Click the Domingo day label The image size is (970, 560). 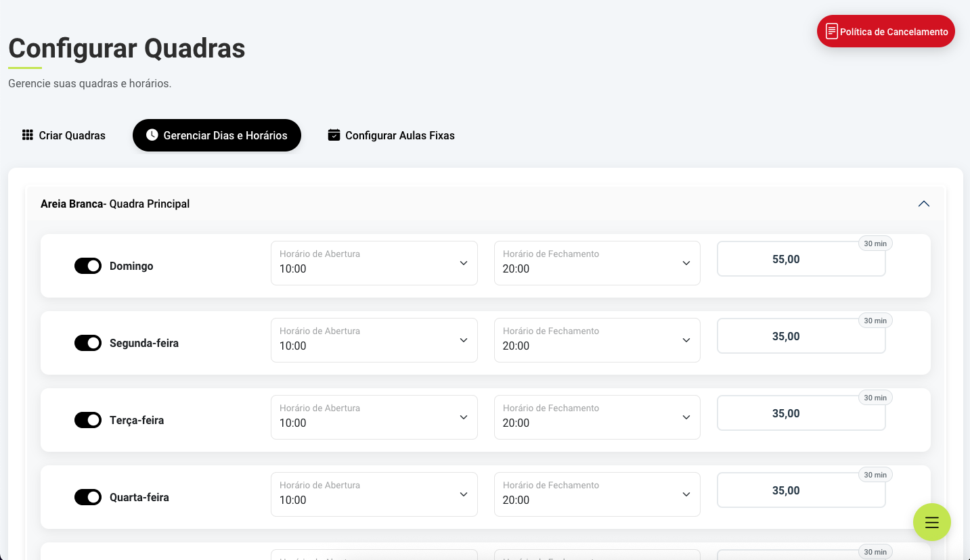(131, 266)
